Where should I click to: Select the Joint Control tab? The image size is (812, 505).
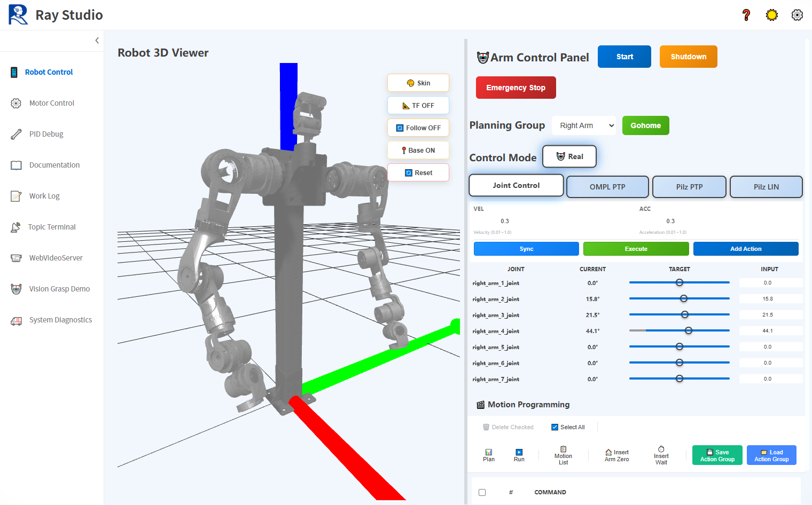click(x=516, y=185)
